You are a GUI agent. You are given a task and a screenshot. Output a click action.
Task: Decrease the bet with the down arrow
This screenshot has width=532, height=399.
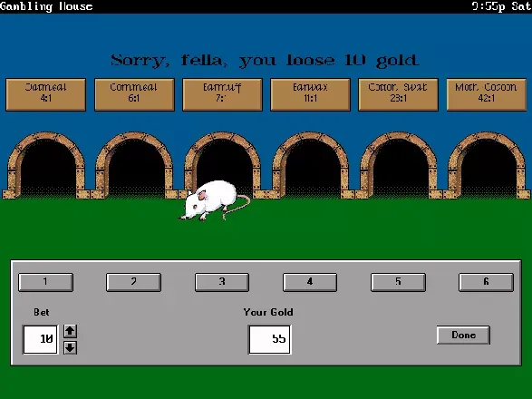[x=70, y=347]
